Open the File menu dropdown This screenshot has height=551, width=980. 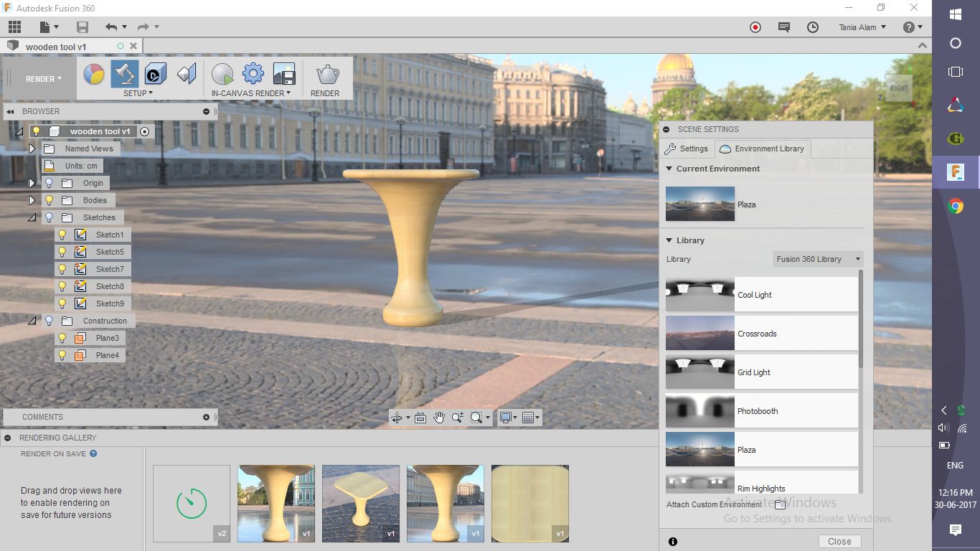[x=50, y=27]
